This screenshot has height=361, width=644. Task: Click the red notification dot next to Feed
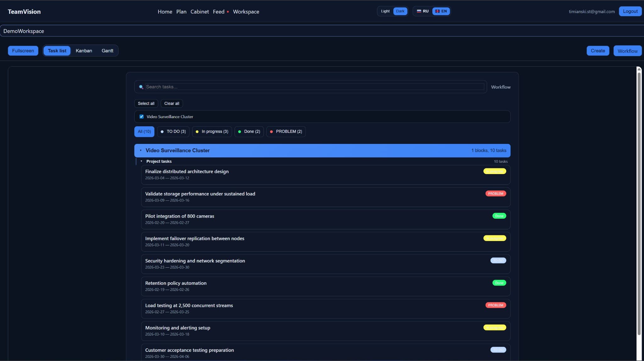[x=227, y=12]
